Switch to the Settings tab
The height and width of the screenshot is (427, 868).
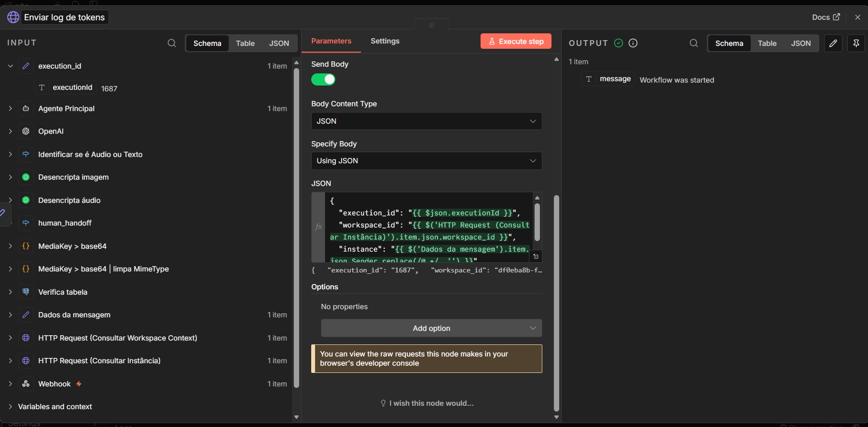385,41
